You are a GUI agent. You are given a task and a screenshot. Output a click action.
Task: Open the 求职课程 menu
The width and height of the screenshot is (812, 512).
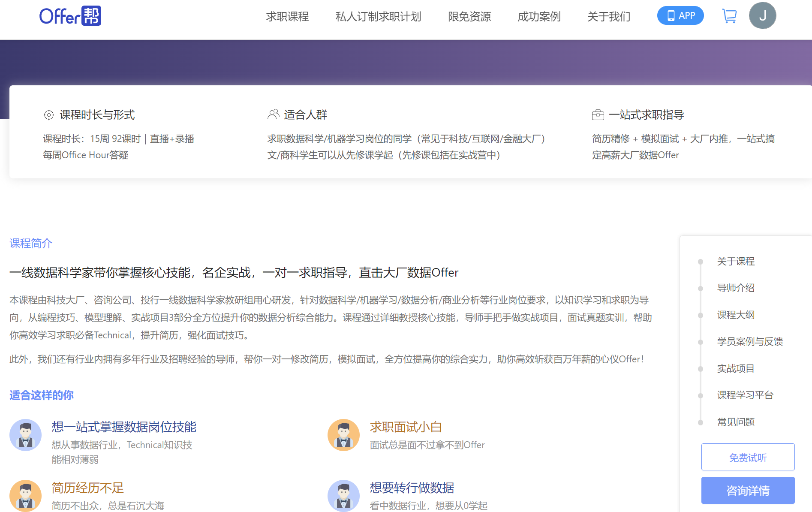coord(287,16)
